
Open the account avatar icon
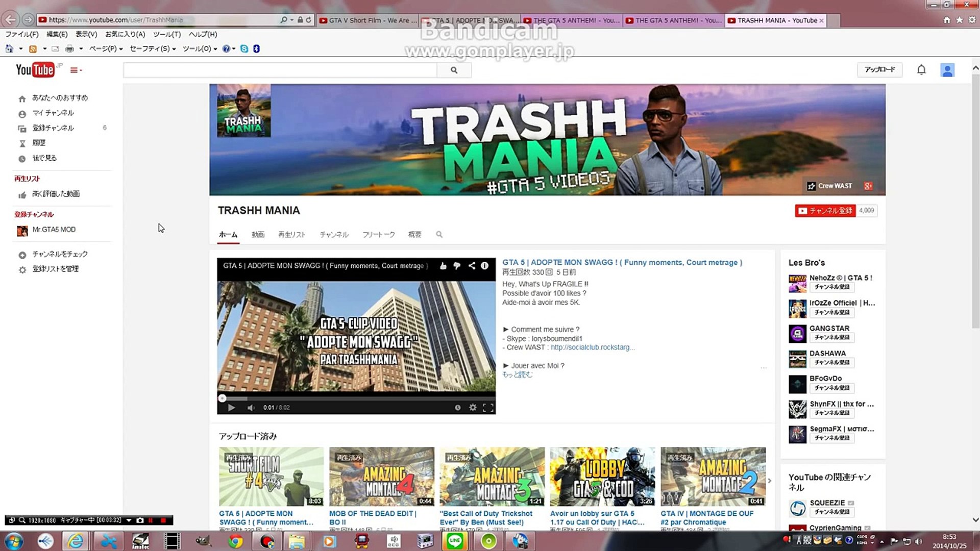point(947,70)
